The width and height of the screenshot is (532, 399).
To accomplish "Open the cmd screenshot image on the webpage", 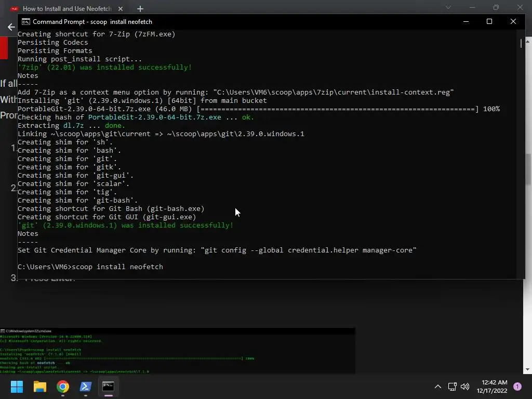I will pyautogui.click(x=178, y=351).
